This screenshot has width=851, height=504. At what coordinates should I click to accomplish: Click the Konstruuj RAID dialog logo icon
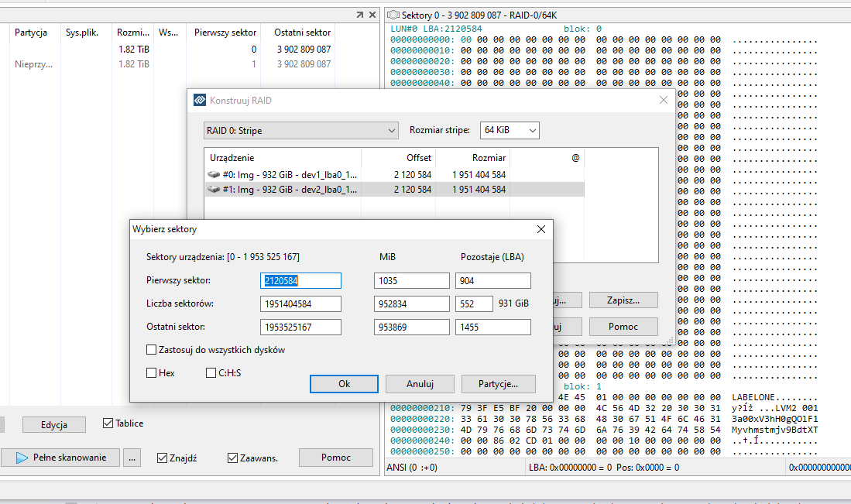[200, 101]
